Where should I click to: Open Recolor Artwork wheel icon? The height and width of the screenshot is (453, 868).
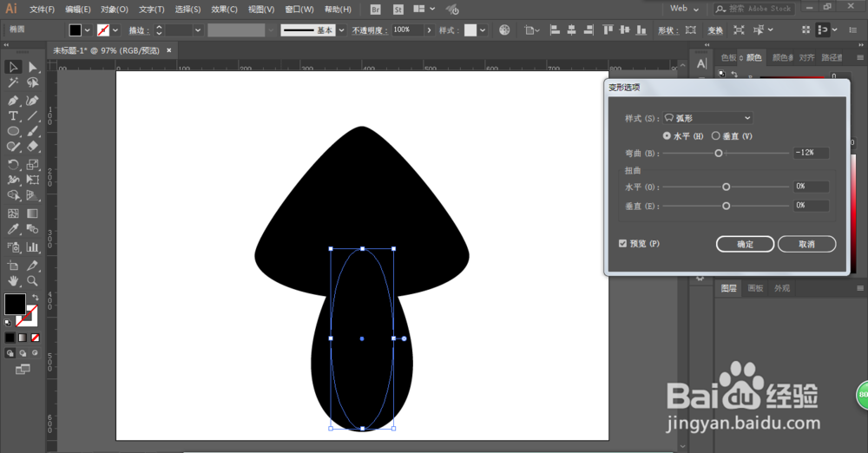[504, 30]
